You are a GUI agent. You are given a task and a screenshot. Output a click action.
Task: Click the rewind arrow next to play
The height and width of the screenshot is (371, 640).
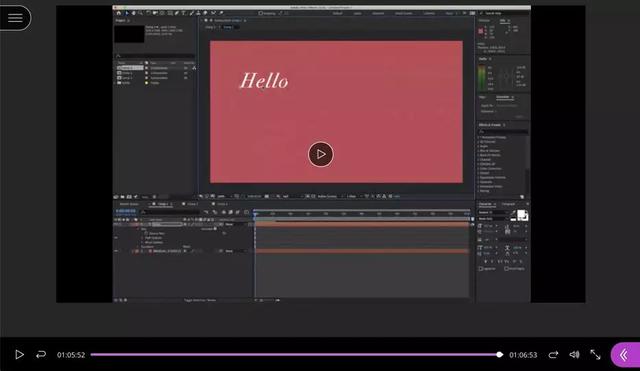(41, 355)
